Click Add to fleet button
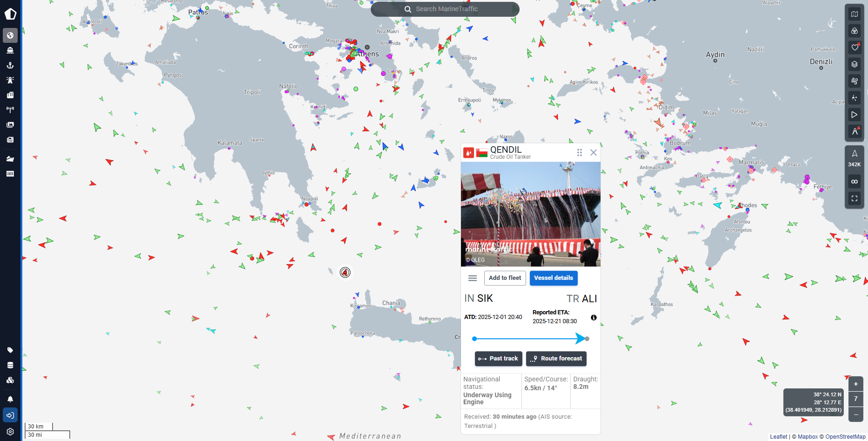The width and height of the screenshot is (868, 441). pyautogui.click(x=505, y=278)
